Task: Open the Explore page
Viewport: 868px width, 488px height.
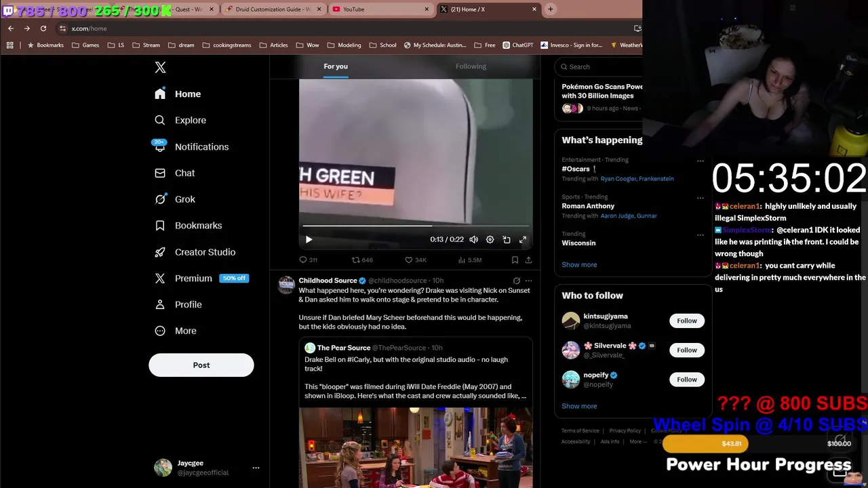Action: click(180, 120)
